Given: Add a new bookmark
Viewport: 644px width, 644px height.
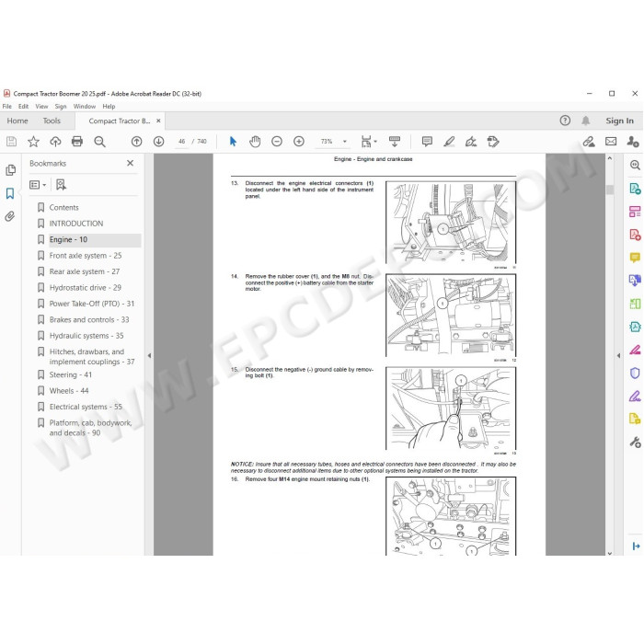Looking at the screenshot, I should coord(62,185).
